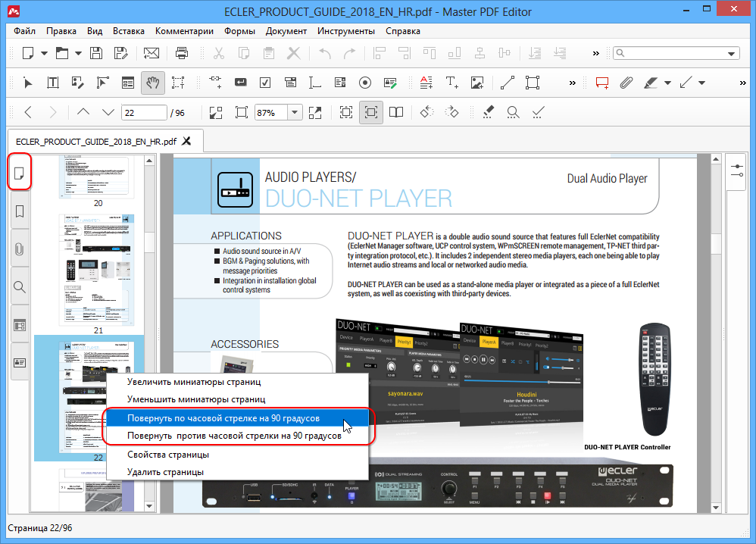Attach a file with paperclip icon
756x544 pixels.
pyautogui.click(x=626, y=83)
